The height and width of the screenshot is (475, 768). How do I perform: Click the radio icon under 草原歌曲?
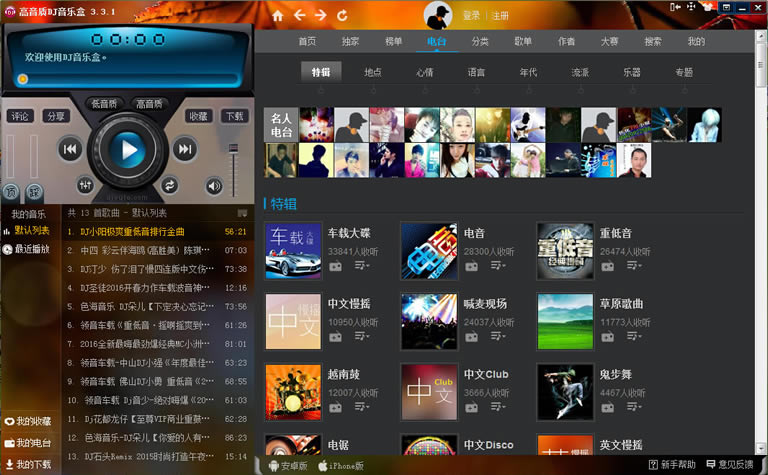tap(607, 337)
